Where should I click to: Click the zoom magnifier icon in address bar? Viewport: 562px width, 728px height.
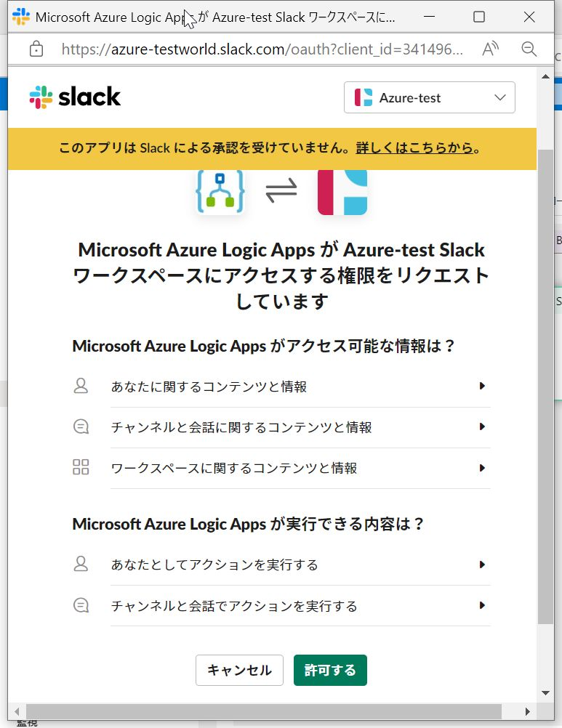529,49
